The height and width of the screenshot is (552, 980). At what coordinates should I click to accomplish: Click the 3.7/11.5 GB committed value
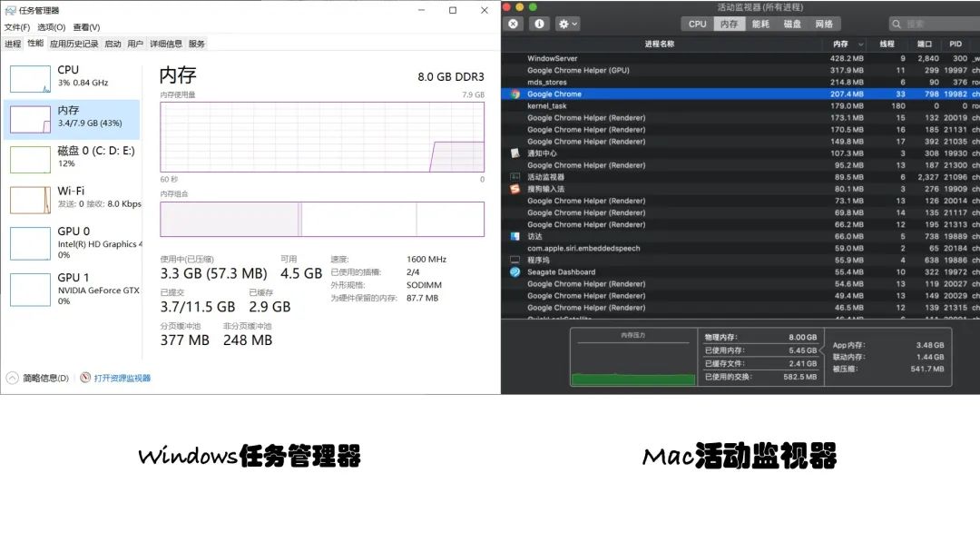click(198, 307)
